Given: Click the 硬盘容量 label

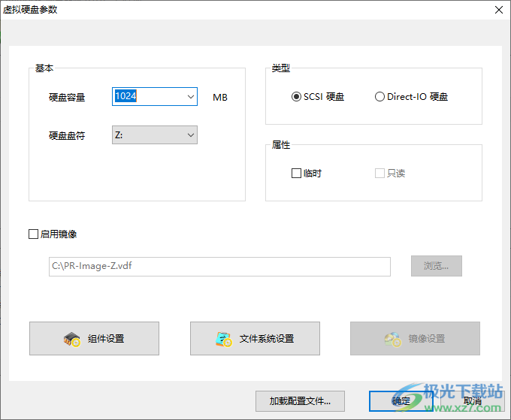Looking at the screenshot, I should pos(67,98).
